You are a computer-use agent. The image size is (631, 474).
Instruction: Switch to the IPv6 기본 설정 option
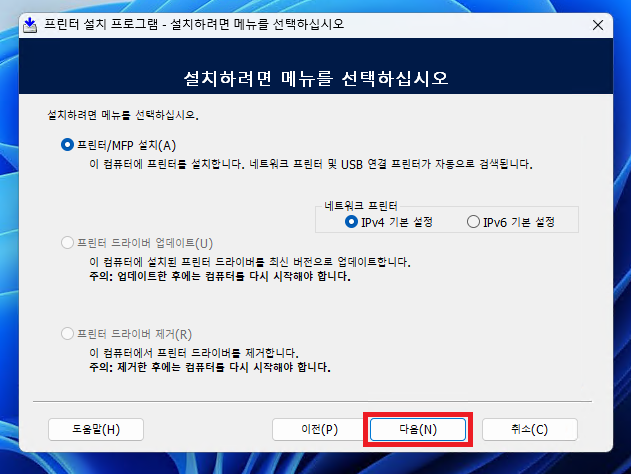pos(473,221)
